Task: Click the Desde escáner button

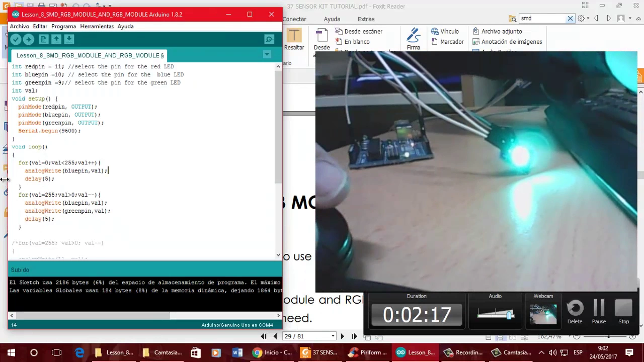Action: click(358, 31)
